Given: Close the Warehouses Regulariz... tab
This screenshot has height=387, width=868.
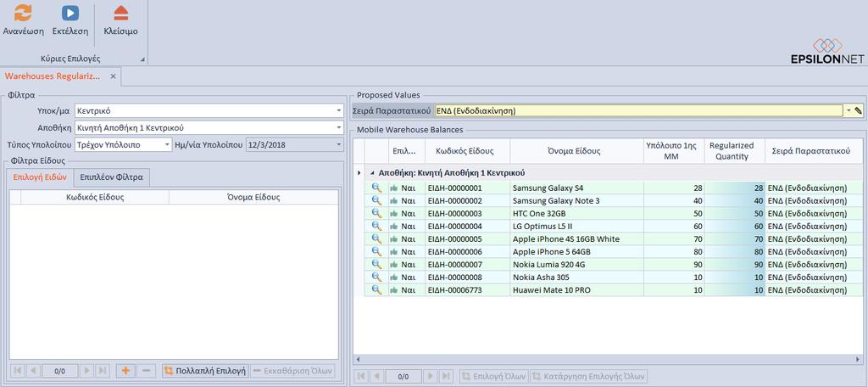Looking at the screenshot, I should click(x=113, y=76).
